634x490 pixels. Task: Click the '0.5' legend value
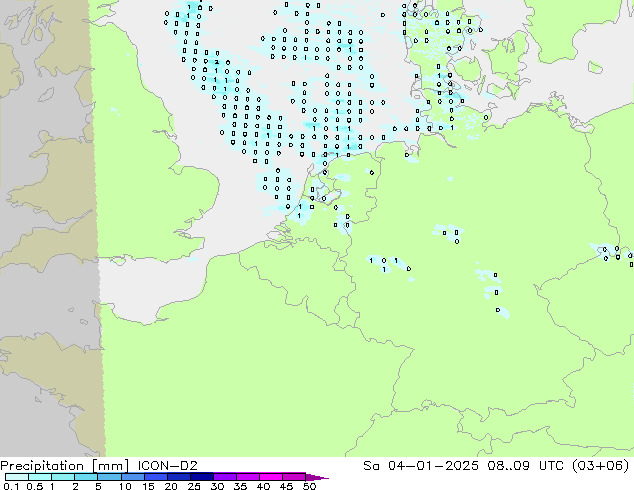(34, 486)
